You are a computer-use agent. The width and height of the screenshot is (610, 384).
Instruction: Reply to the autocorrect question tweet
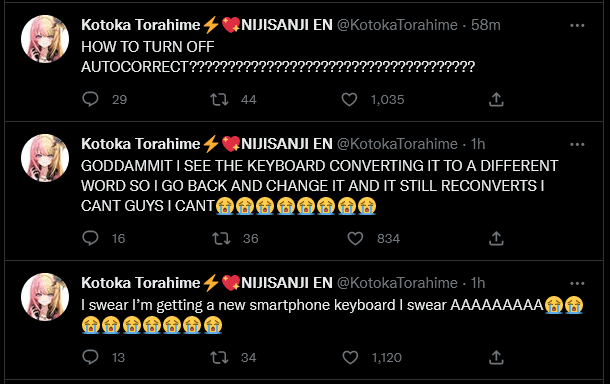(90, 99)
